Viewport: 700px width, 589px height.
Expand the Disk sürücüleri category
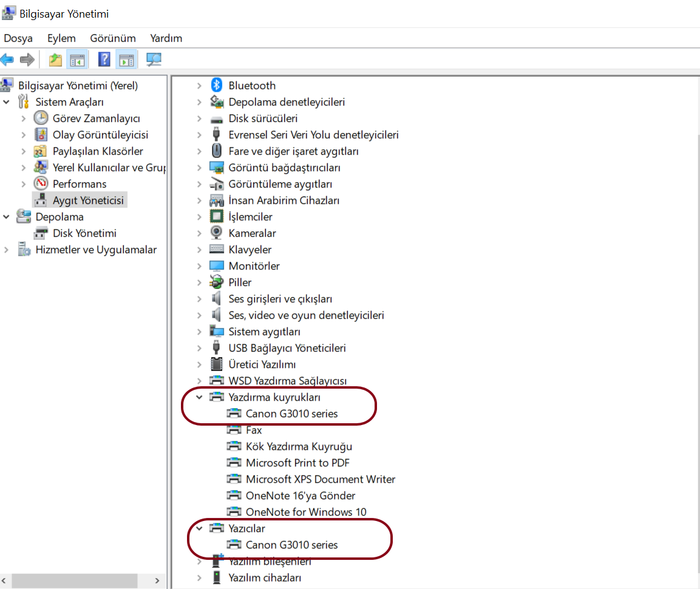point(201,118)
